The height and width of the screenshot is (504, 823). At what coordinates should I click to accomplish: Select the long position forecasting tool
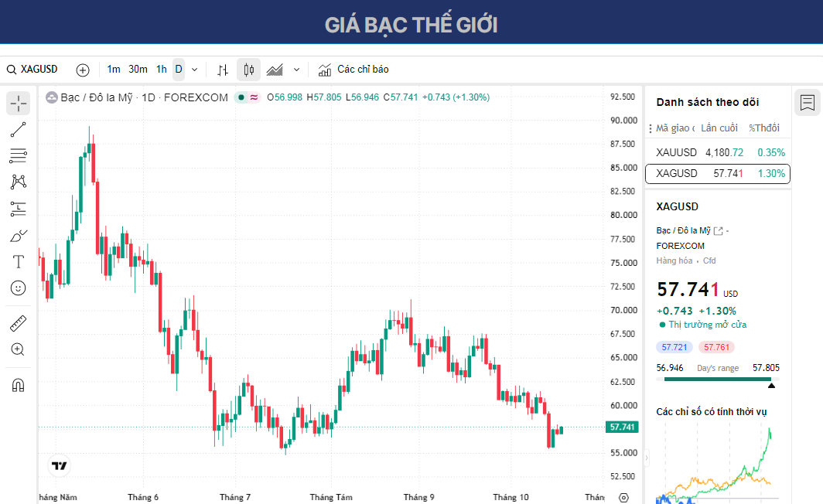tap(19, 209)
